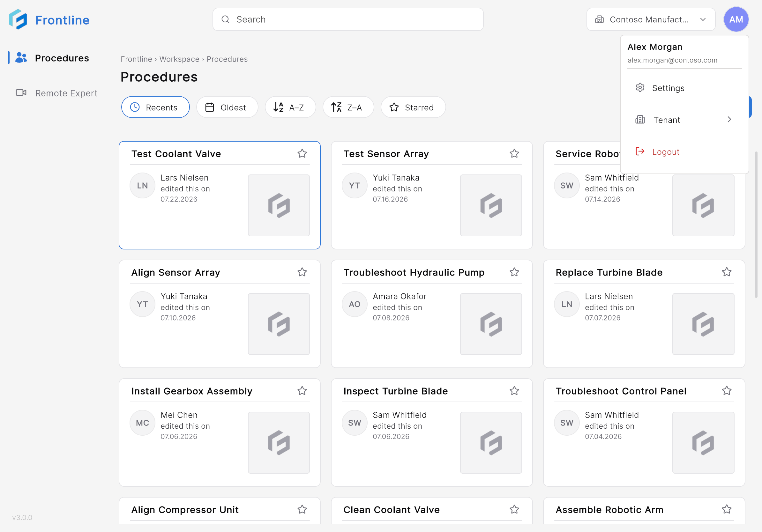Click the Tenant submenu chevron arrow
Image resolution: width=762 pixels, height=532 pixels.
[729, 119]
